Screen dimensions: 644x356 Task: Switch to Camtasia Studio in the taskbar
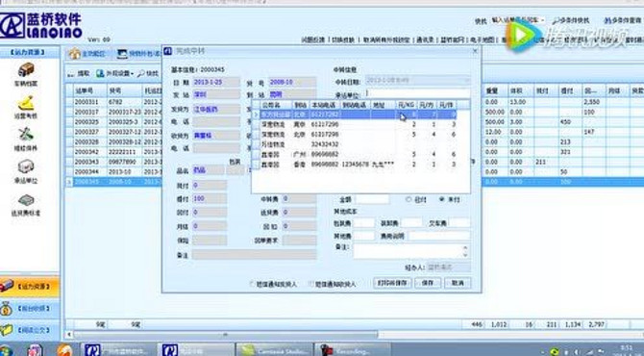click(x=274, y=350)
